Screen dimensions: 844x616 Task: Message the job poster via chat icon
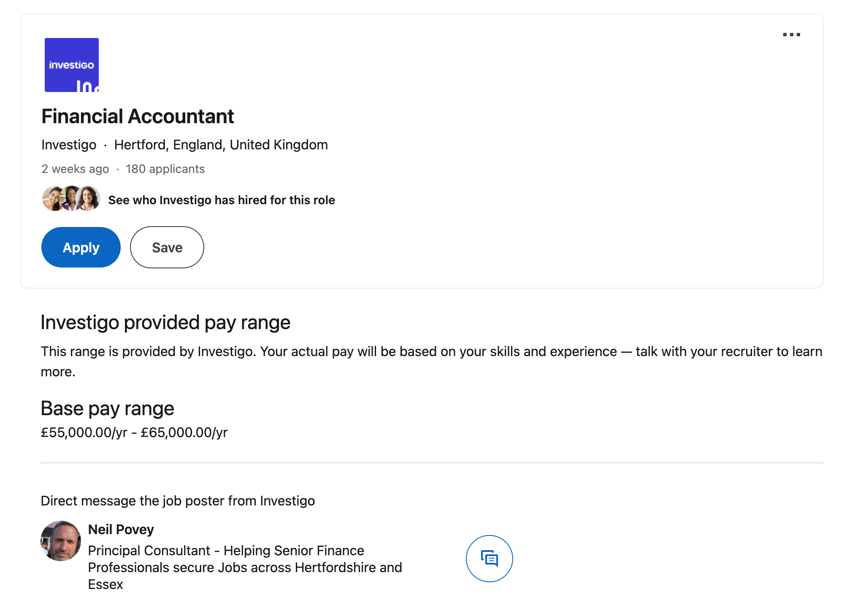[489, 559]
